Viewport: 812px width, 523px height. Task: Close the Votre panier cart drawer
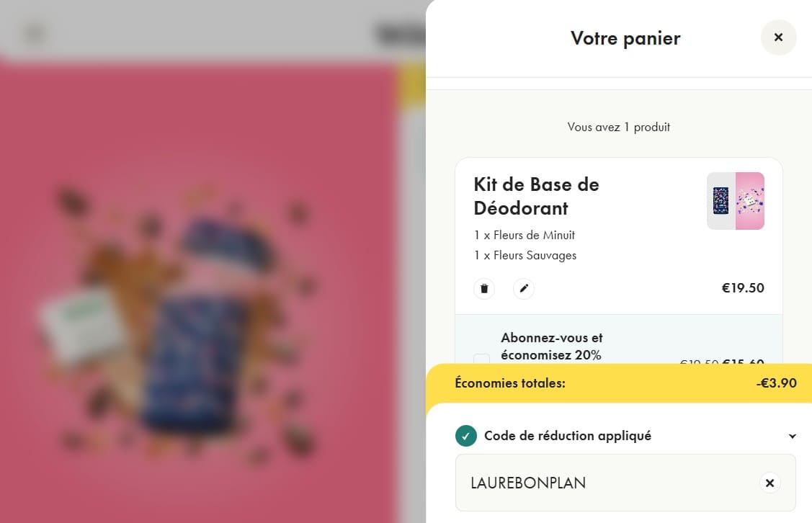778,37
